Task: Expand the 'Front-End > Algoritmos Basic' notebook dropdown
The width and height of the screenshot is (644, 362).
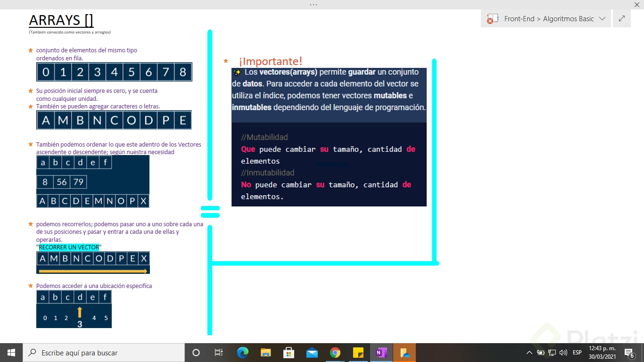Action: click(602, 19)
